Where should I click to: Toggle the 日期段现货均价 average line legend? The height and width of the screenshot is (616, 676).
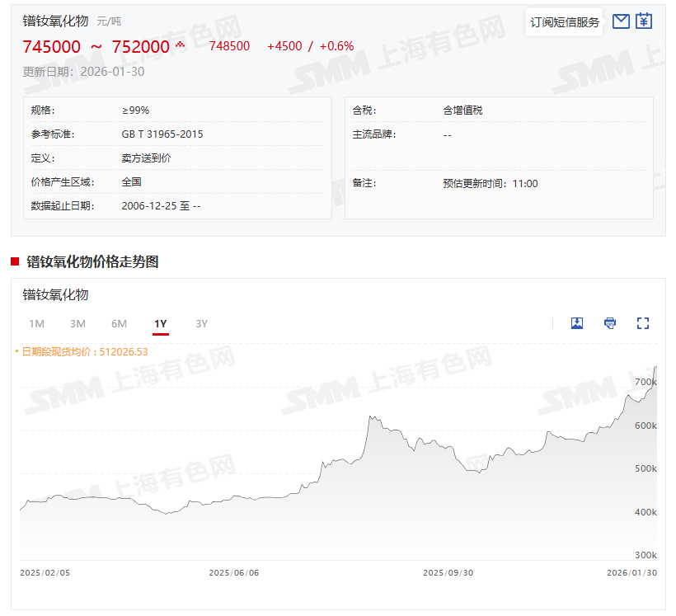(x=82, y=351)
